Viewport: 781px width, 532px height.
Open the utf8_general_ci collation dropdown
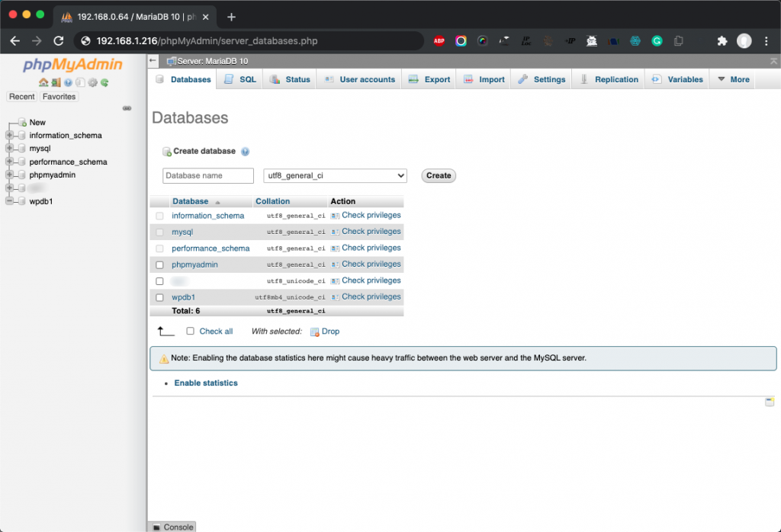pyautogui.click(x=336, y=175)
